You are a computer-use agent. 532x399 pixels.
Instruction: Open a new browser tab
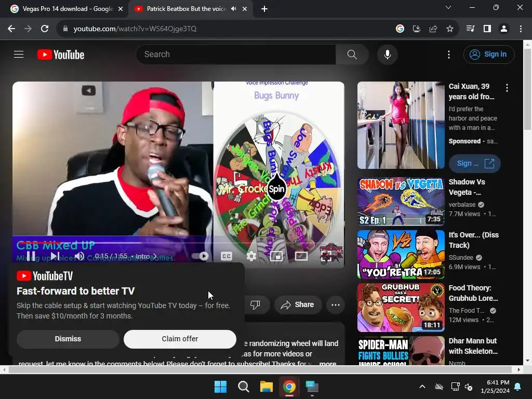pyautogui.click(x=264, y=9)
